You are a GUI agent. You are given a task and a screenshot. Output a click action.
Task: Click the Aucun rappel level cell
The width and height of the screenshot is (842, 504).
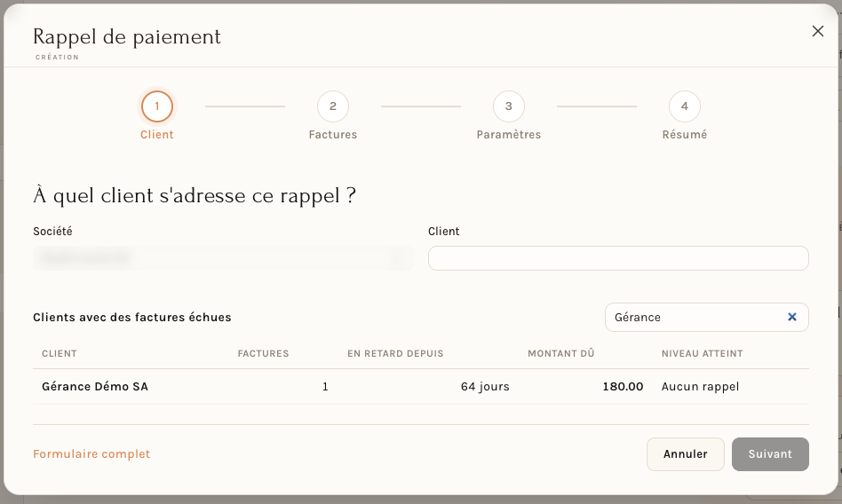pyautogui.click(x=700, y=387)
